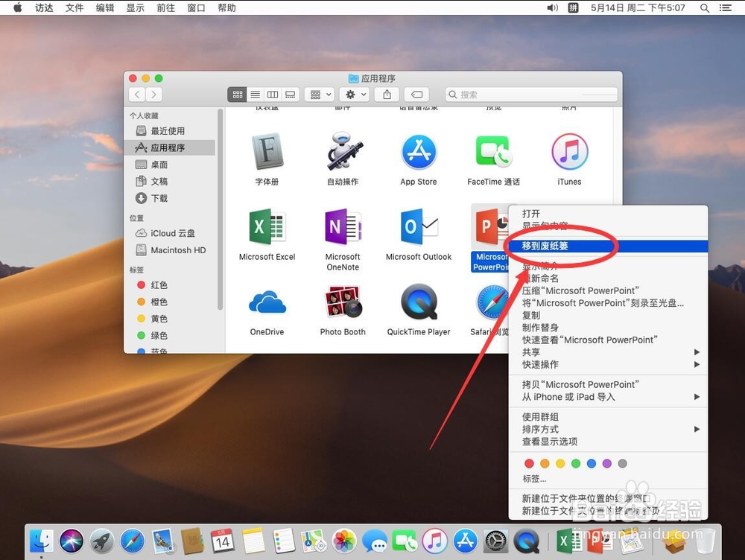Choose 查看显示选项 from the context menu
The image size is (745, 560).
[x=608, y=442]
